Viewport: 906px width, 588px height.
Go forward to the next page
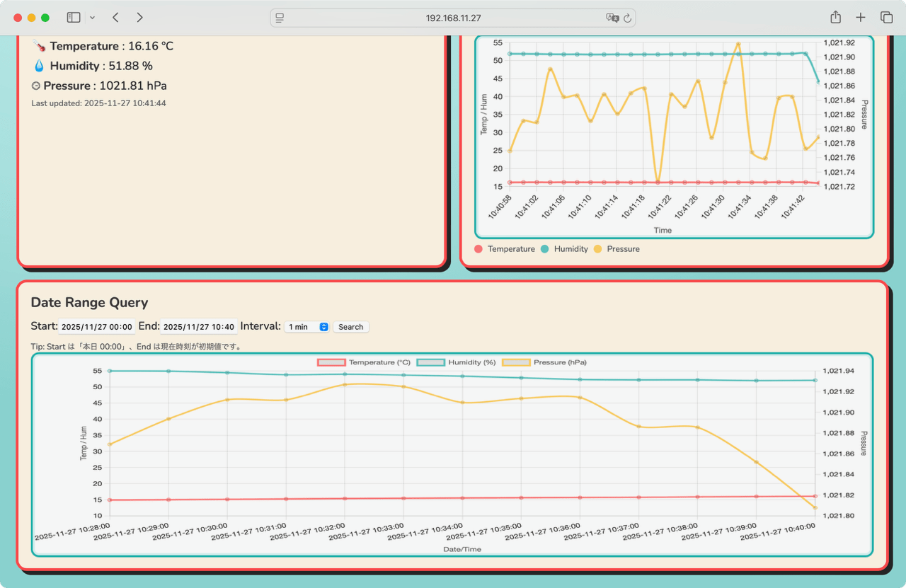[139, 18]
